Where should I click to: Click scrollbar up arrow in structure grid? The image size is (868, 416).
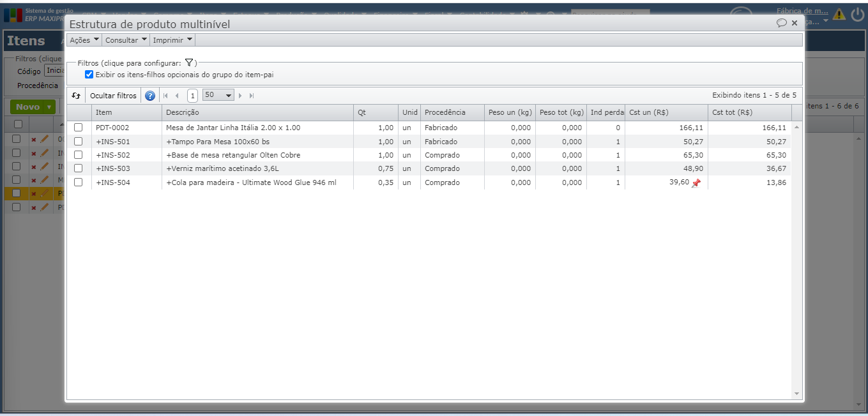click(796, 127)
